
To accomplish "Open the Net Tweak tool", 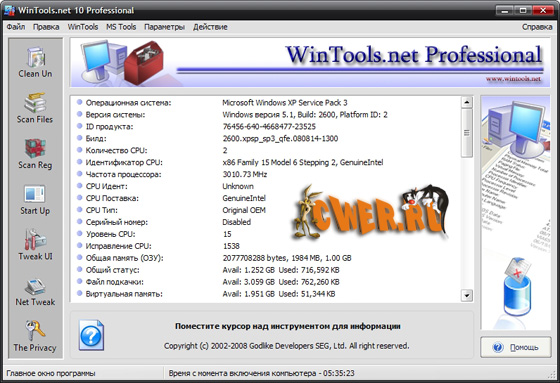I will pos(35,291).
